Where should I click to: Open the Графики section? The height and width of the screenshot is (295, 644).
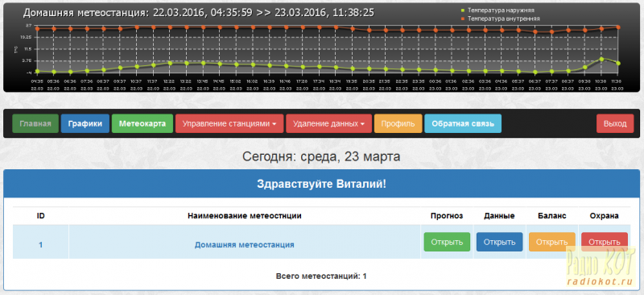(x=85, y=124)
